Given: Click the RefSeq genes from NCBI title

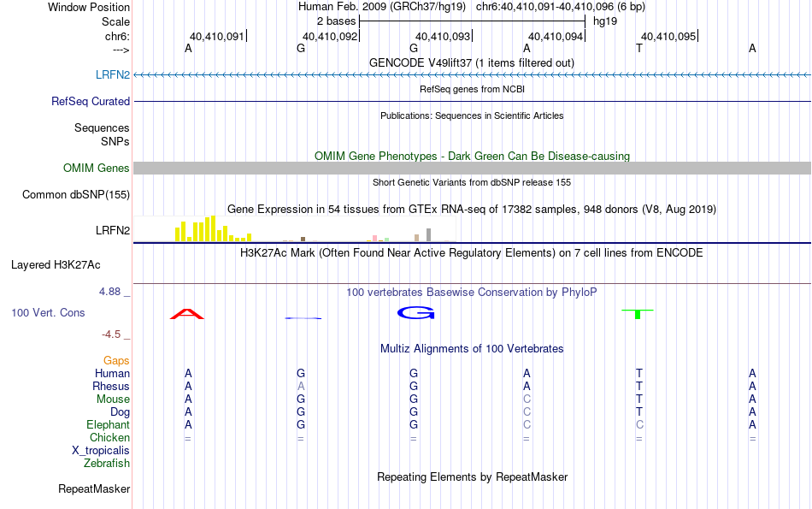Looking at the screenshot, I should pos(472,89).
